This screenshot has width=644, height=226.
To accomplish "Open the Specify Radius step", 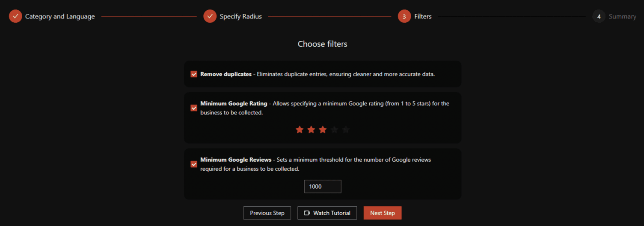I will tap(240, 16).
